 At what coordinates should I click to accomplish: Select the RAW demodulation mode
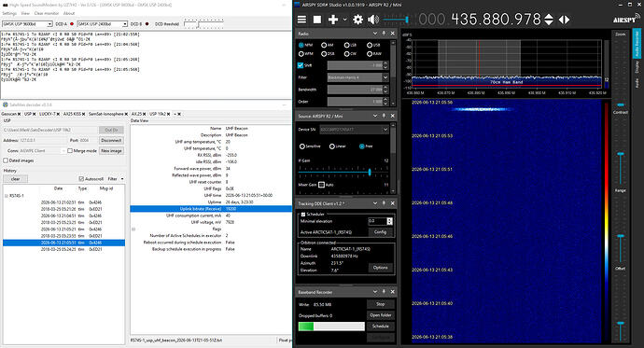tap(370, 54)
